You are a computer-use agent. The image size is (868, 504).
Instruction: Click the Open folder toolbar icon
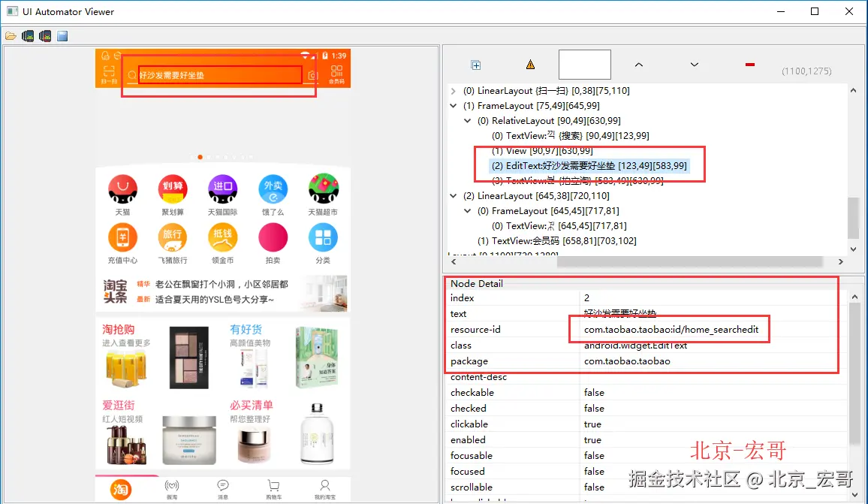tap(11, 37)
